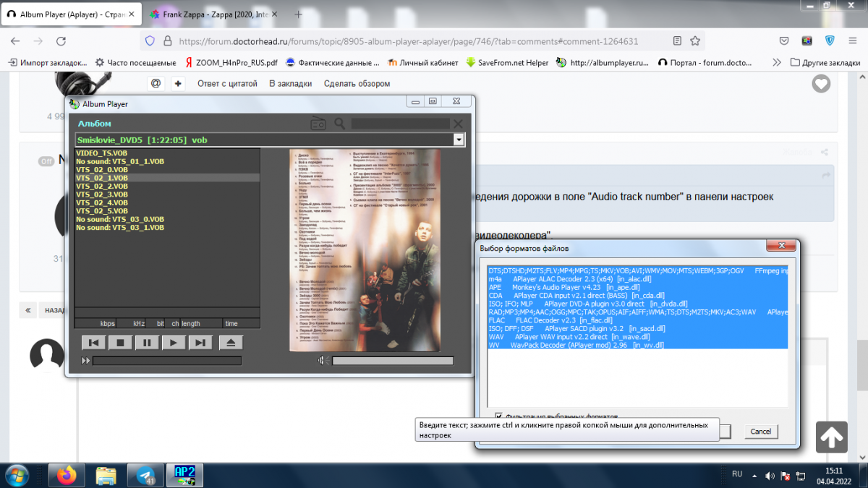Open the Smislovie_DVD5 album dropdown
This screenshot has height=488, width=868.
coord(458,140)
